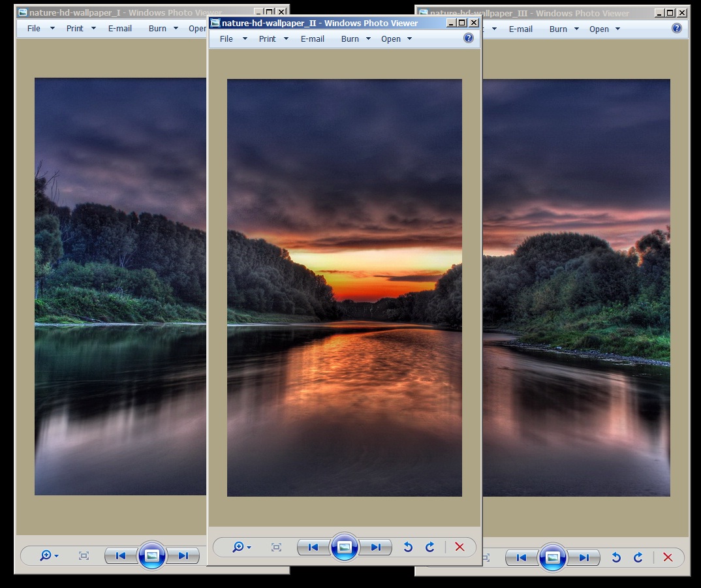Click E-mail in wallpaper_I window
This screenshot has height=588, width=701.
[x=120, y=29]
